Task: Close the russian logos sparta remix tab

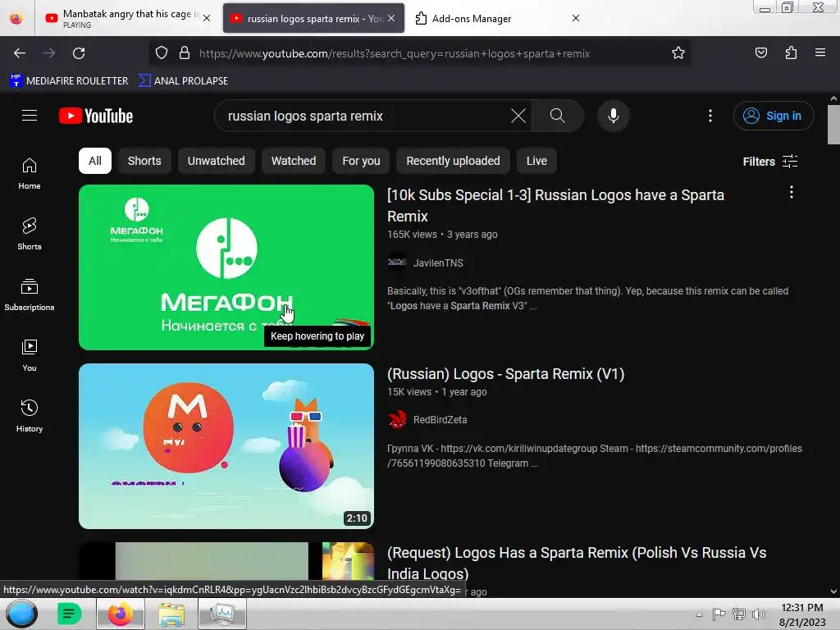Action: pyautogui.click(x=391, y=18)
